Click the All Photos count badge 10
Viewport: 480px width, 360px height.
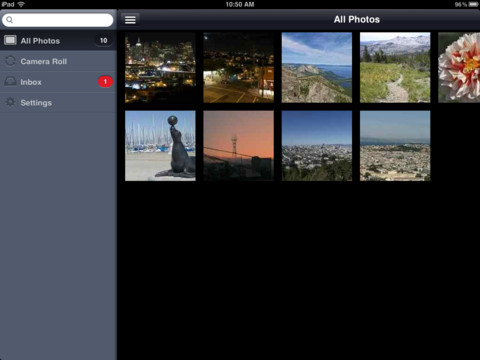click(x=104, y=40)
